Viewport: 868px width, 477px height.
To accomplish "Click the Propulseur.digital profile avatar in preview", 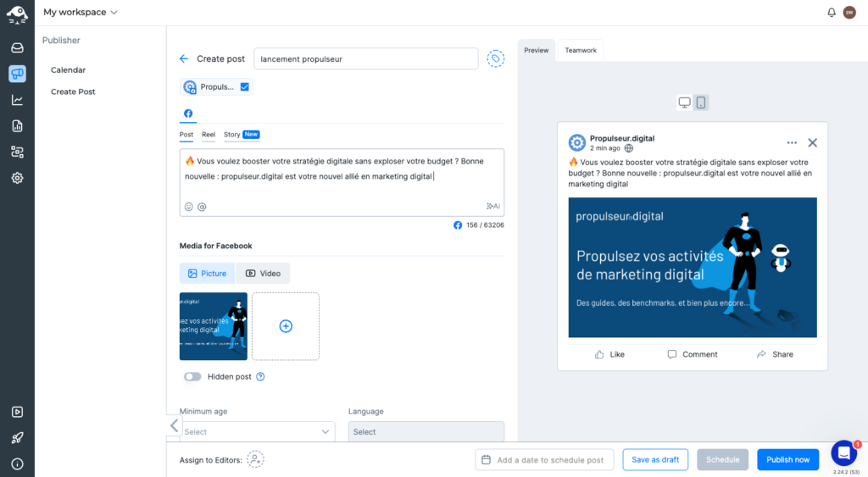I will pyautogui.click(x=576, y=143).
